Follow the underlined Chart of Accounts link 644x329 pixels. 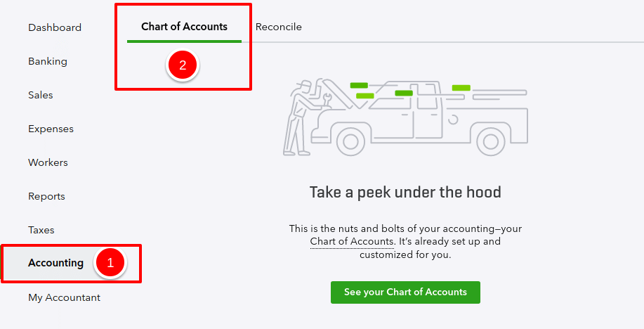352,241
